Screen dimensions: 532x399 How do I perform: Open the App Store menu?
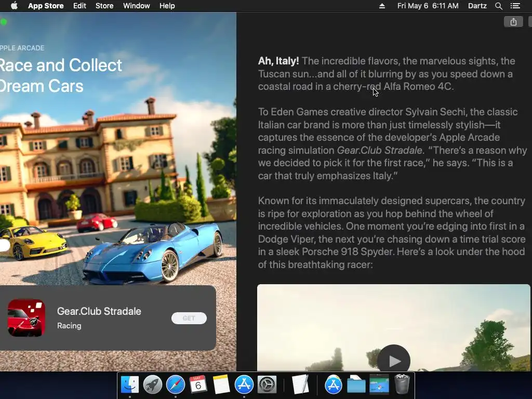[46, 6]
